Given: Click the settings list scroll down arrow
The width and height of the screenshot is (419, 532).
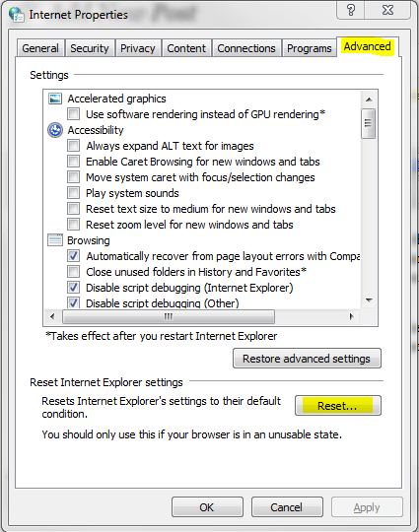Looking at the screenshot, I should click(x=369, y=299).
